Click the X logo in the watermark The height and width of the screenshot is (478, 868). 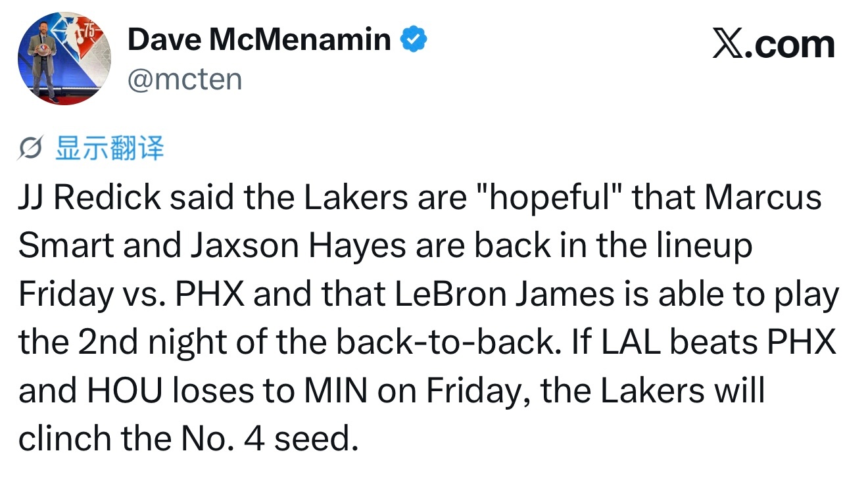pos(727,45)
